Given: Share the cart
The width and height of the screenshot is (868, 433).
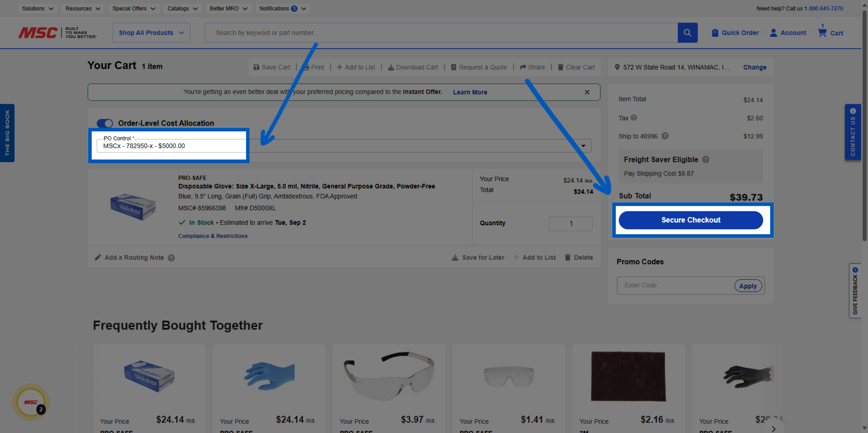Looking at the screenshot, I should (532, 67).
